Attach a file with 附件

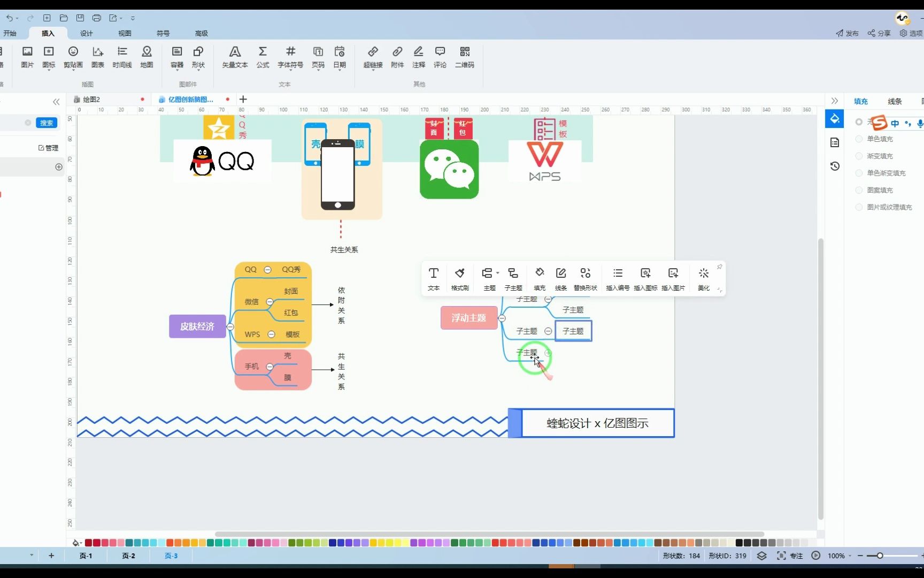tap(397, 57)
